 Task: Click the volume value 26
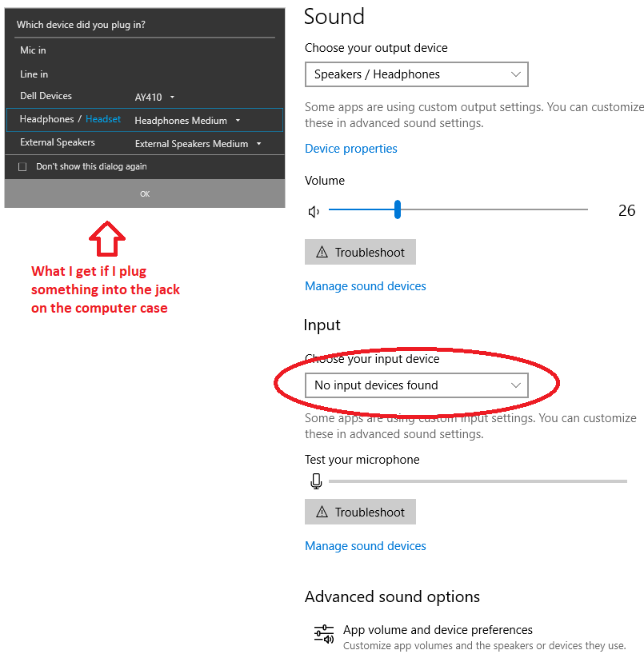(626, 210)
